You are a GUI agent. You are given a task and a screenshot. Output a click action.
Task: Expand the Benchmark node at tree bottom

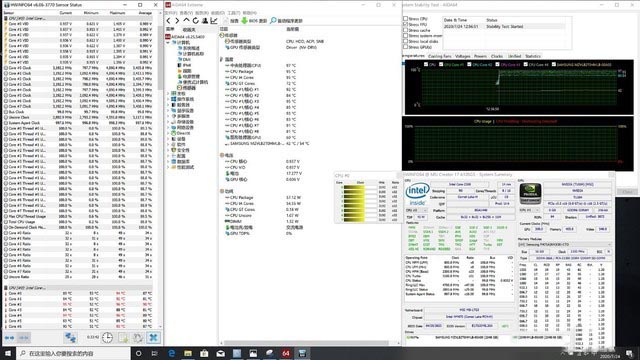click(x=168, y=167)
